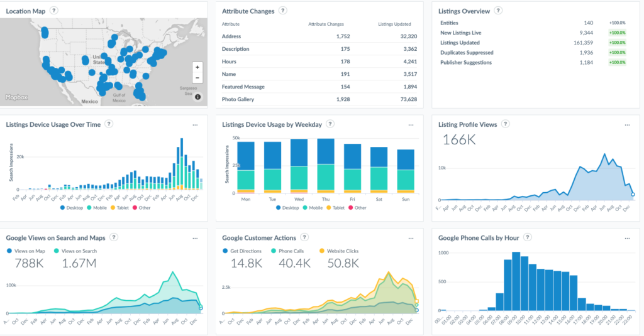Click the Entities row in Listings Overview
Viewport: 644px width, 336px height.
click(x=533, y=23)
